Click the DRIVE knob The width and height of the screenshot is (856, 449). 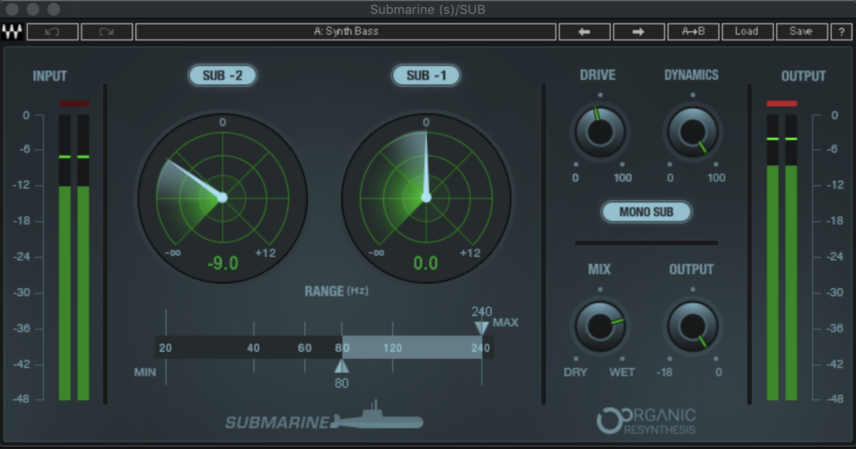point(600,132)
